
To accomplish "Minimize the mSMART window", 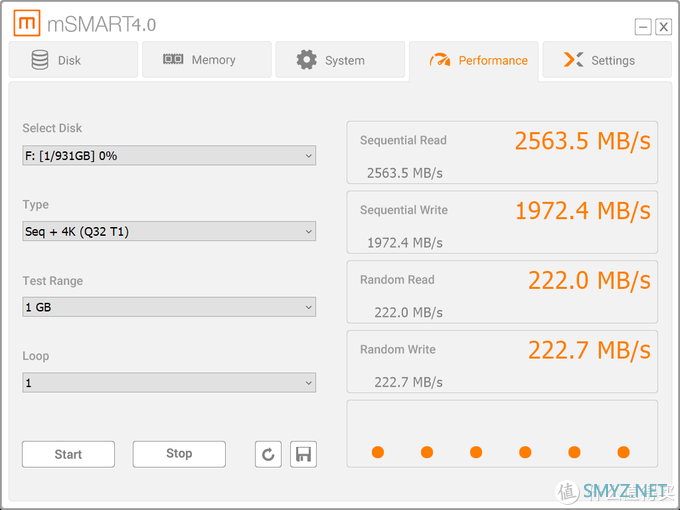I will click(643, 27).
